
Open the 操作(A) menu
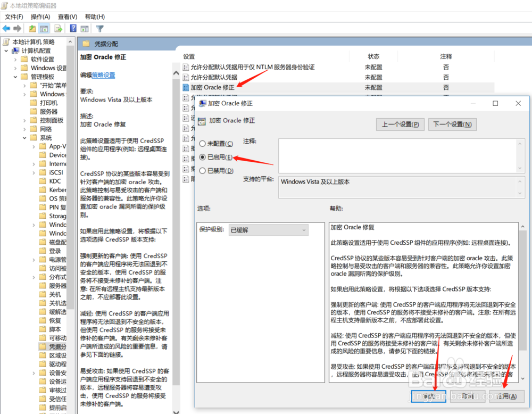(40, 16)
